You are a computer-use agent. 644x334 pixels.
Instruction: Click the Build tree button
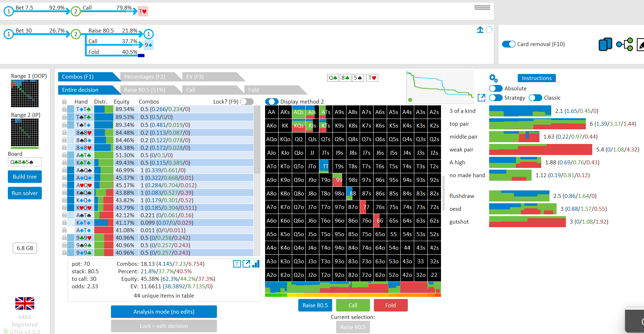[x=25, y=177]
